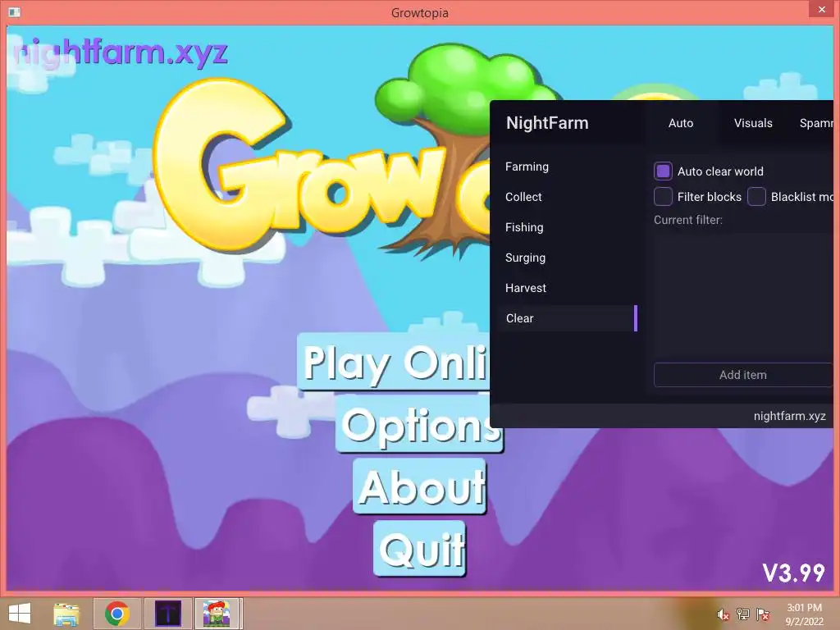Click the About button
This screenshot has width=840, height=630.
[420, 486]
